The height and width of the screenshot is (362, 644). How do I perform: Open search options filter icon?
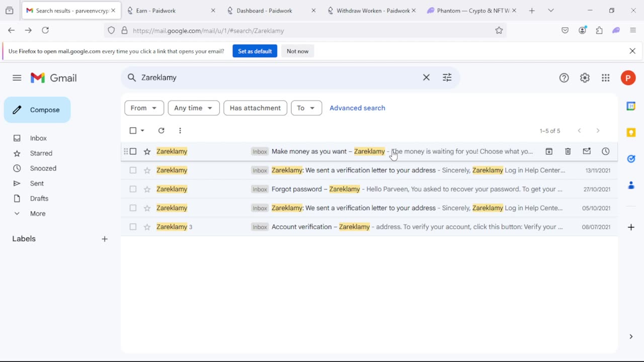click(447, 77)
